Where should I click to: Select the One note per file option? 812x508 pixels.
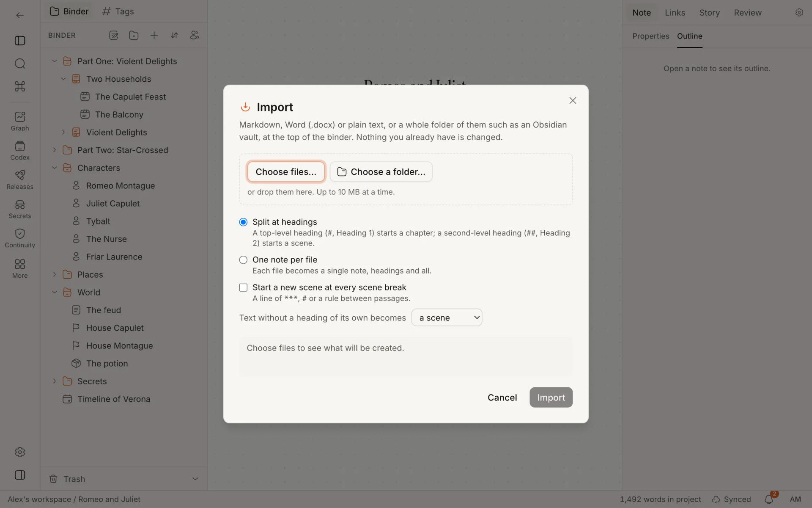coord(243,260)
